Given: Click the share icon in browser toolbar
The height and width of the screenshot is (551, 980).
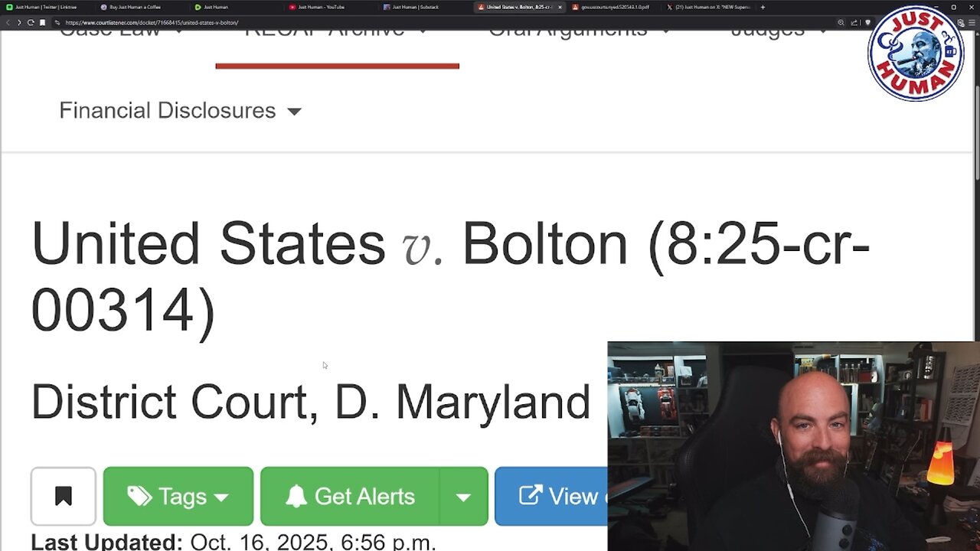Looking at the screenshot, I should pyautogui.click(x=854, y=23).
